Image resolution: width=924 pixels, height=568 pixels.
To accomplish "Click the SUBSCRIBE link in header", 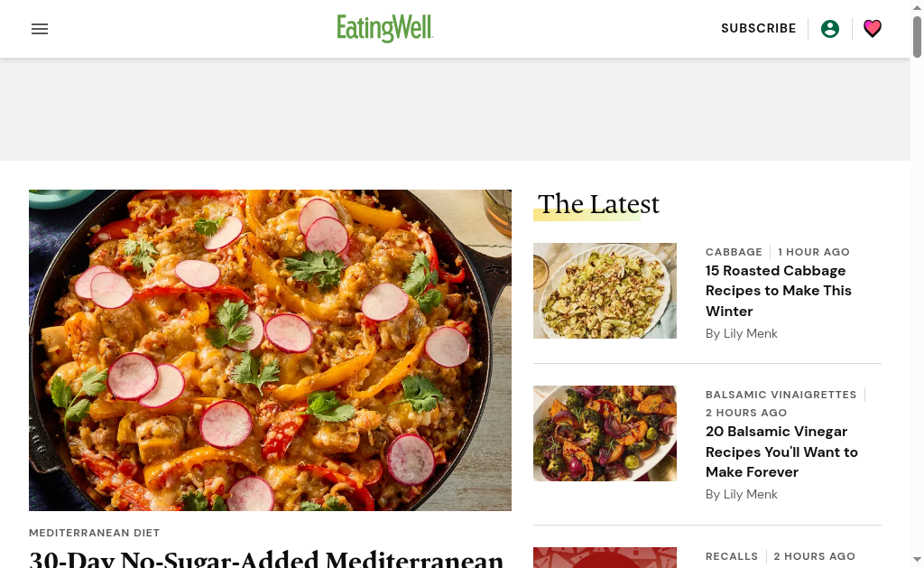I will pyautogui.click(x=758, y=28).
